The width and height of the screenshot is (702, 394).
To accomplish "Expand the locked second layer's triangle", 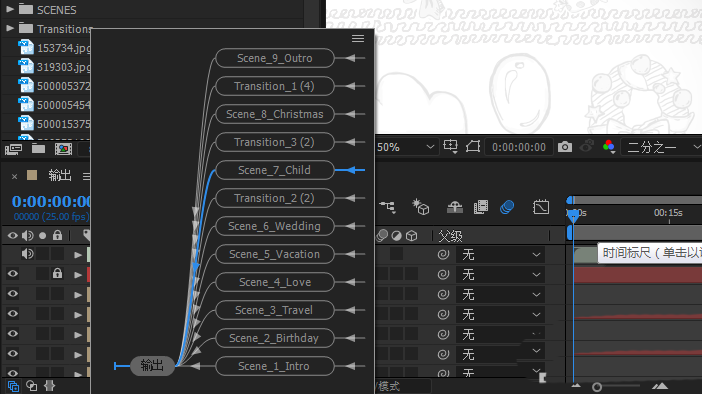I will (78, 274).
